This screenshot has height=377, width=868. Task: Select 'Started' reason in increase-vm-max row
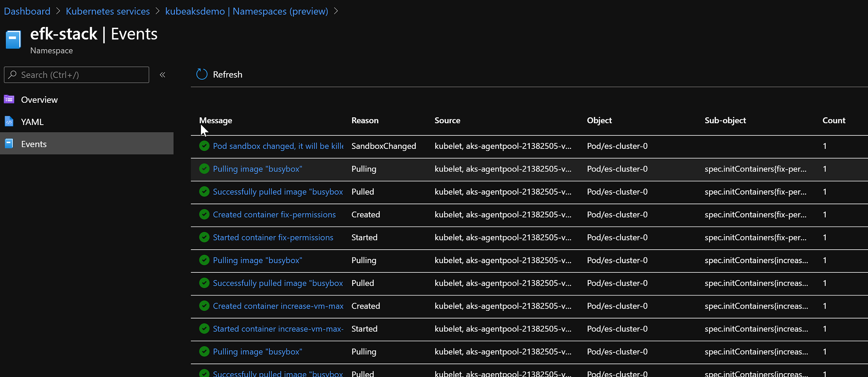[364, 329]
